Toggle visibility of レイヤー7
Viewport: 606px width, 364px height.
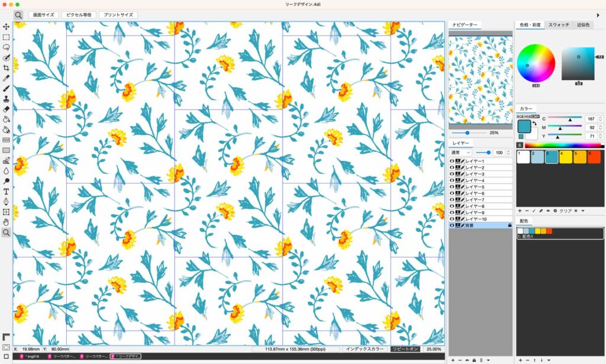point(452,200)
